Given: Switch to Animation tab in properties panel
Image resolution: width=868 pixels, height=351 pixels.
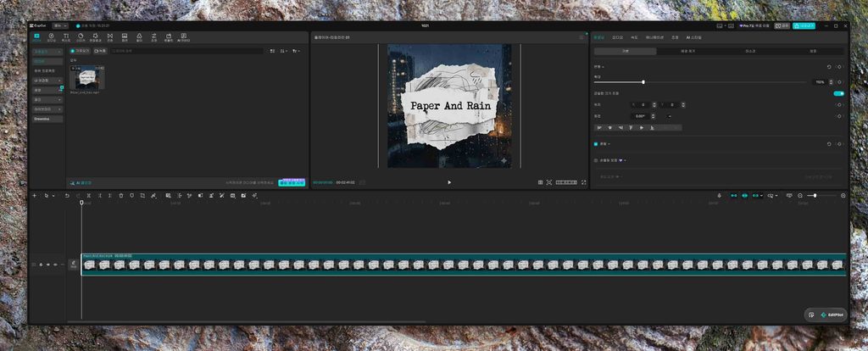Looking at the screenshot, I should 655,37.
